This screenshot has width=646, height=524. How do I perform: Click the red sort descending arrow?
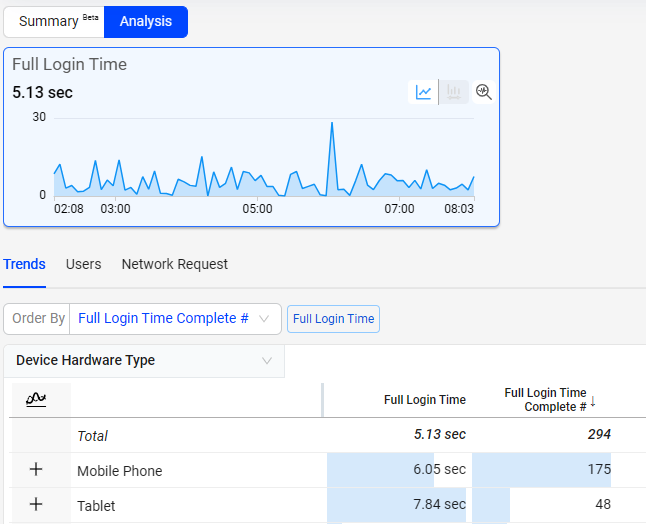click(593, 401)
